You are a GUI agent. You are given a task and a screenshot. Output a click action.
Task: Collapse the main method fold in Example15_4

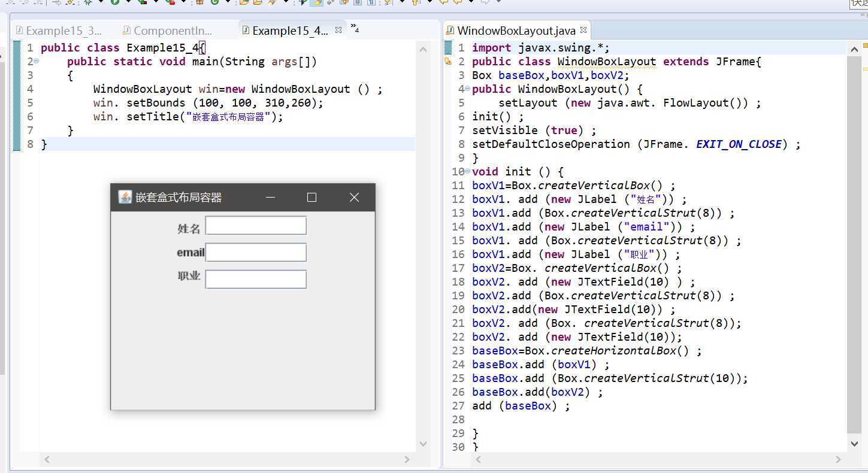(36, 61)
